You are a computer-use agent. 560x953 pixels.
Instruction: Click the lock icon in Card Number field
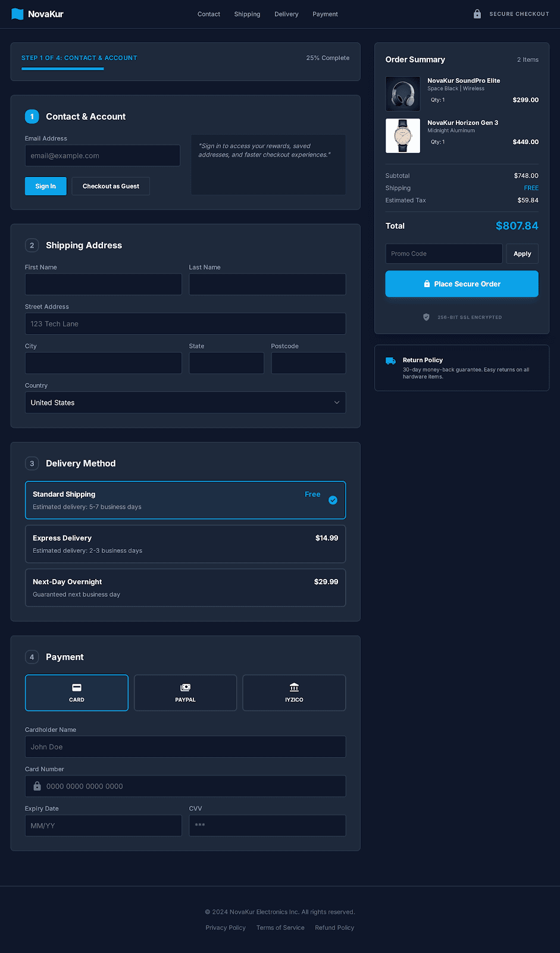click(37, 786)
